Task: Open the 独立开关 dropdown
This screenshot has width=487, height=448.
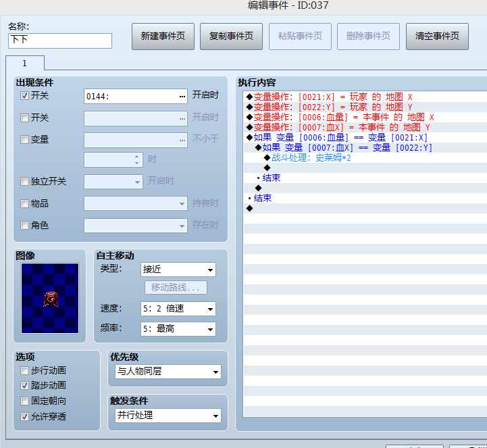Action: [113, 182]
